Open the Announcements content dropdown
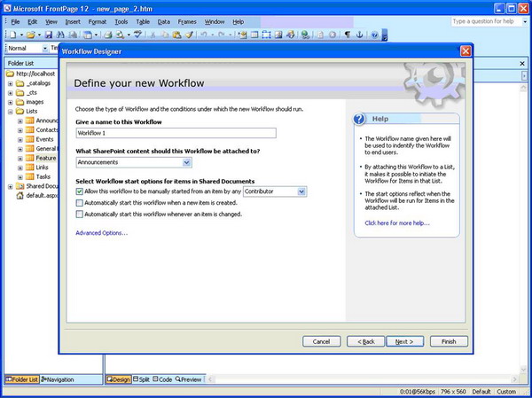This screenshot has height=398, width=532. (186, 162)
